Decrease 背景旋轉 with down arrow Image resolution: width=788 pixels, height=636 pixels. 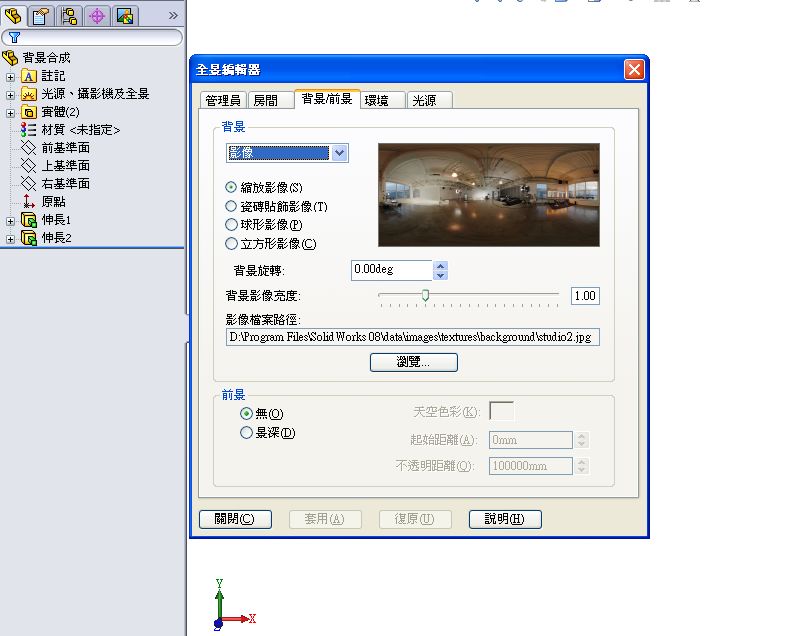(x=441, y=275)
